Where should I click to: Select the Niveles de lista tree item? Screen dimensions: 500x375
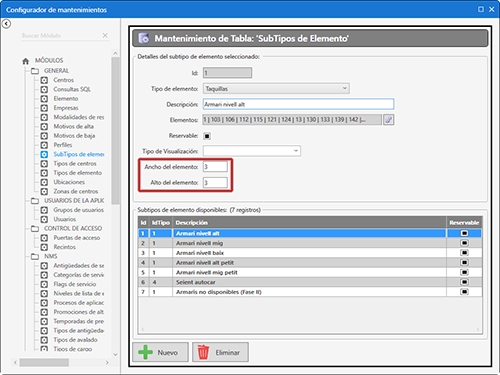(79, 294)
